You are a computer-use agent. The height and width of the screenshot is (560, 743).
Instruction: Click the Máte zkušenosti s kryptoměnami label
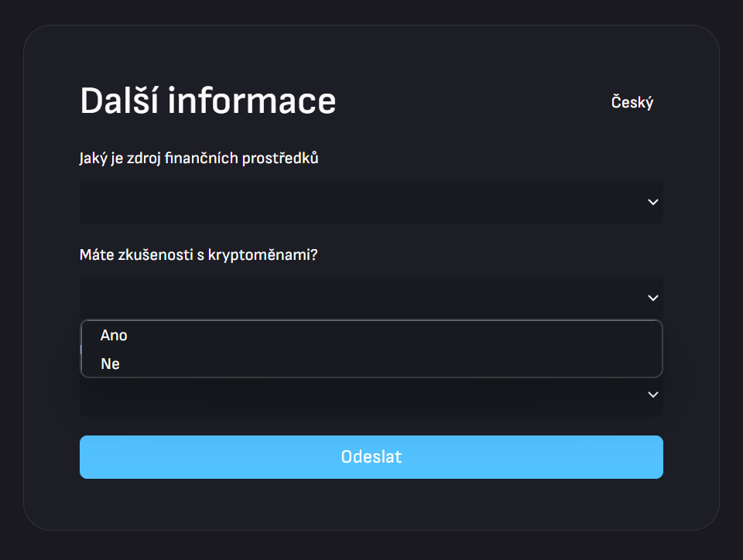click(x=198, y=254)
